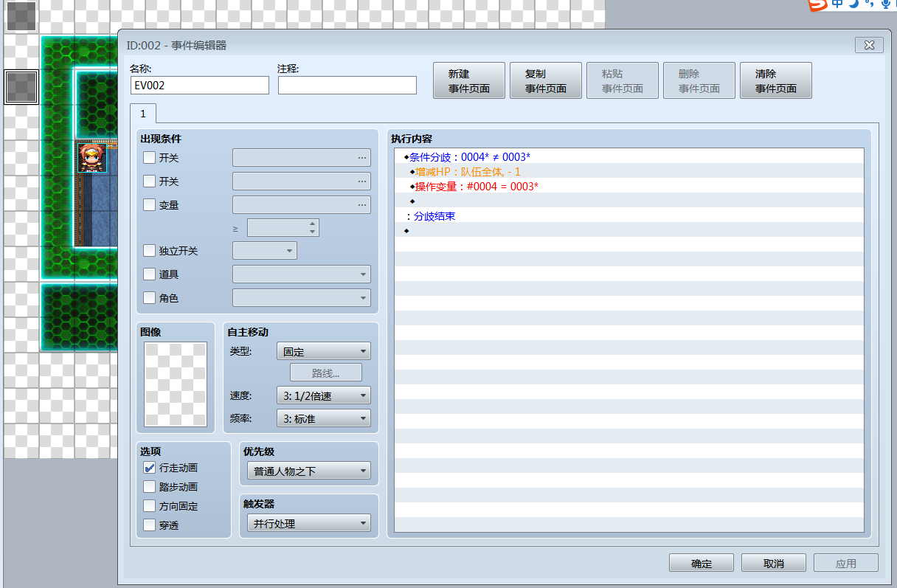This screenshot has width=897, height=588.
Task: Click the 粘贴事件页面 button
Action: click(623, 80)
